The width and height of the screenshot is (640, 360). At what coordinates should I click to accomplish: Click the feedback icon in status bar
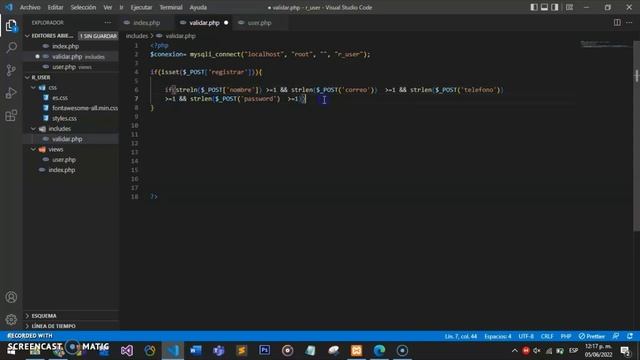(x=616, y=336)
